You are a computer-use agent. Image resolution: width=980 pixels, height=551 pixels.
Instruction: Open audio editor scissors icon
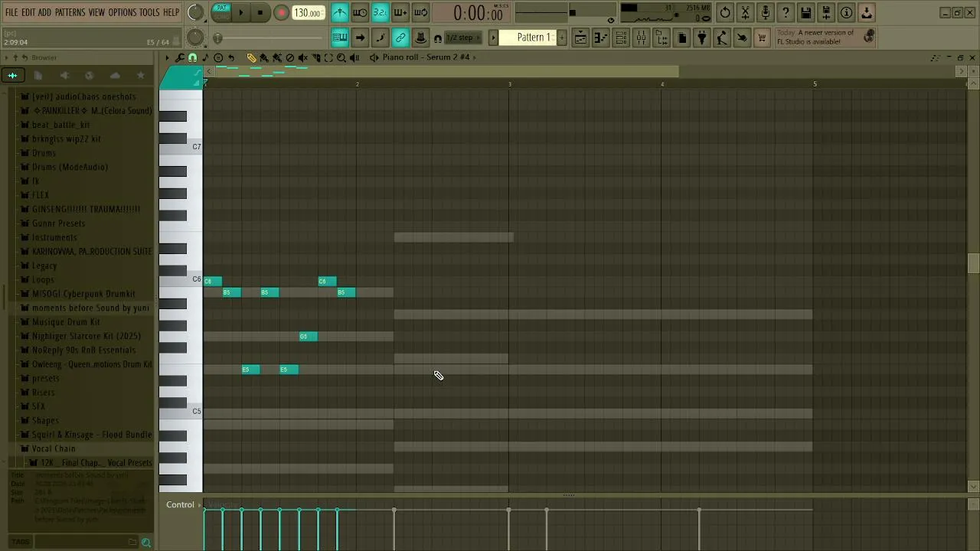745,12
